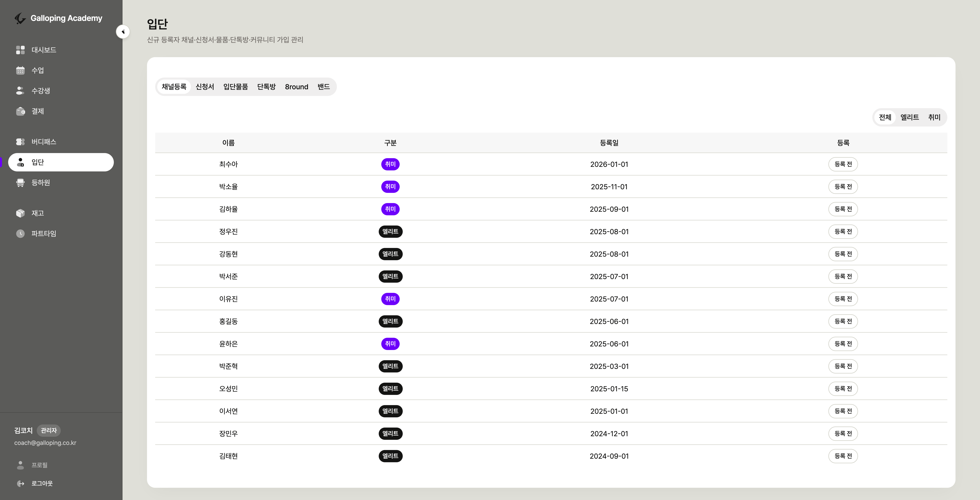Screen dimensions: 980x500
Task: Click the 버디패스 ticket icon
Action: point(21,142)
